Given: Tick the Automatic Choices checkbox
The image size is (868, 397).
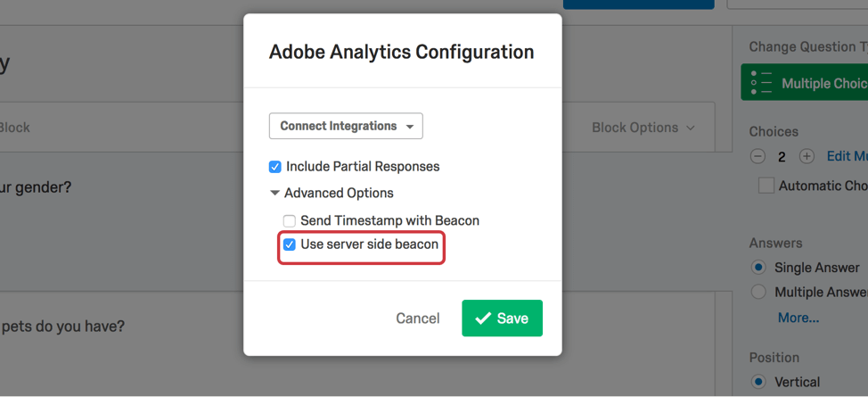Looking at the screenshot, I should tap(766, 186).
